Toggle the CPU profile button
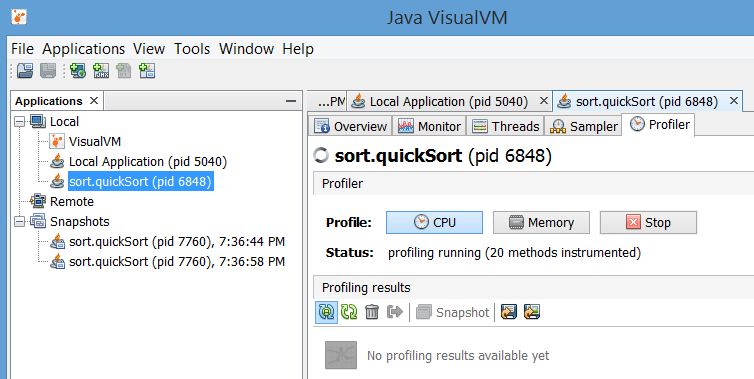The image size is (754, 379). tap(434, 223)
